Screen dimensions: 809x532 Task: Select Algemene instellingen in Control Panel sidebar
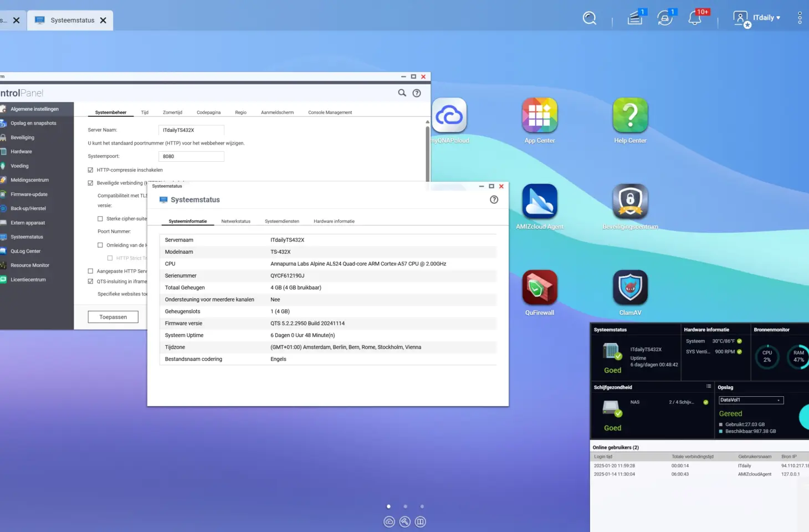[37, 109]
